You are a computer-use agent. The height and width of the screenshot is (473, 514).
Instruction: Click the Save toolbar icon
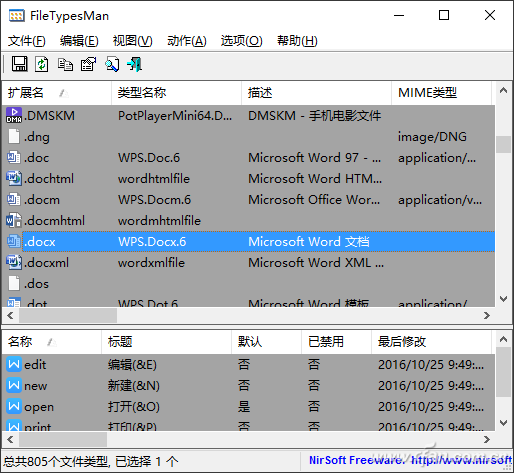click(19, 64)
